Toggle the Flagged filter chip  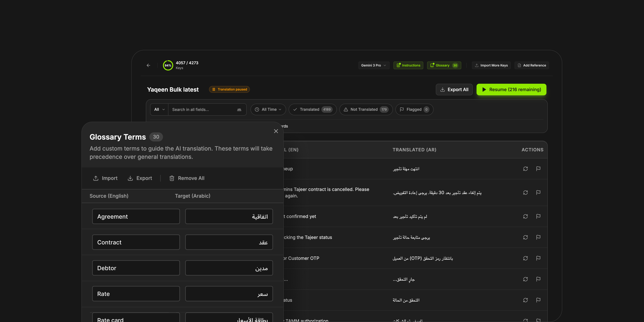click(x=414, y=109)
